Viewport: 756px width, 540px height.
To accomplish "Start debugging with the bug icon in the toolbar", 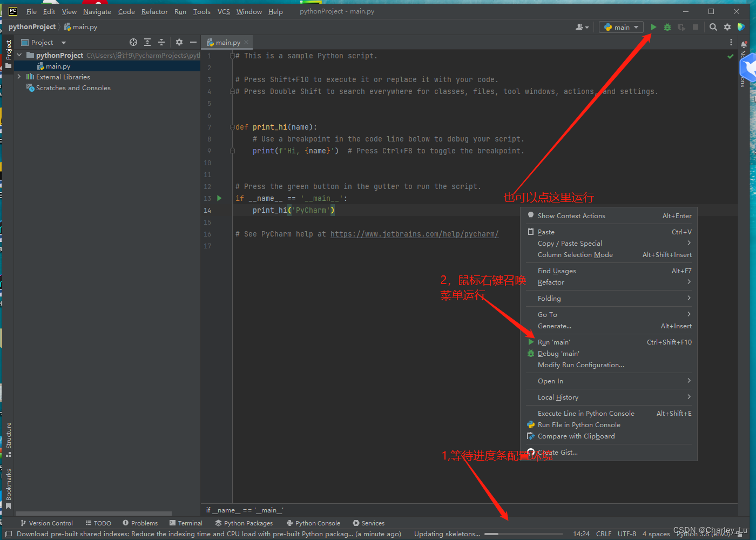I will click(x=667, y=27).
